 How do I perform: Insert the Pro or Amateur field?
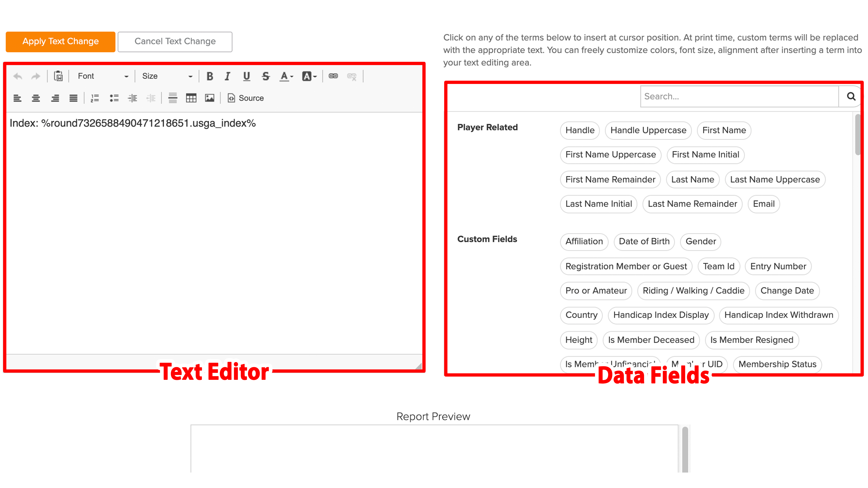(x=596, y=291)
